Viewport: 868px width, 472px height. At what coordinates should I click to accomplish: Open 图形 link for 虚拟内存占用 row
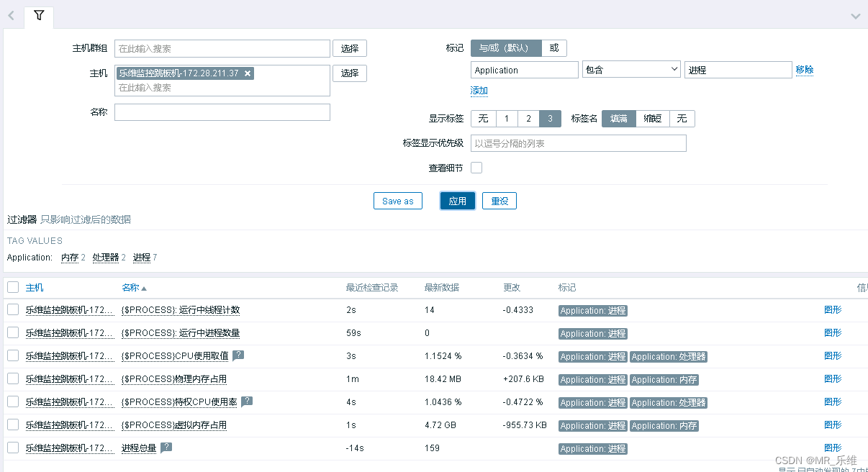(833, 425)
